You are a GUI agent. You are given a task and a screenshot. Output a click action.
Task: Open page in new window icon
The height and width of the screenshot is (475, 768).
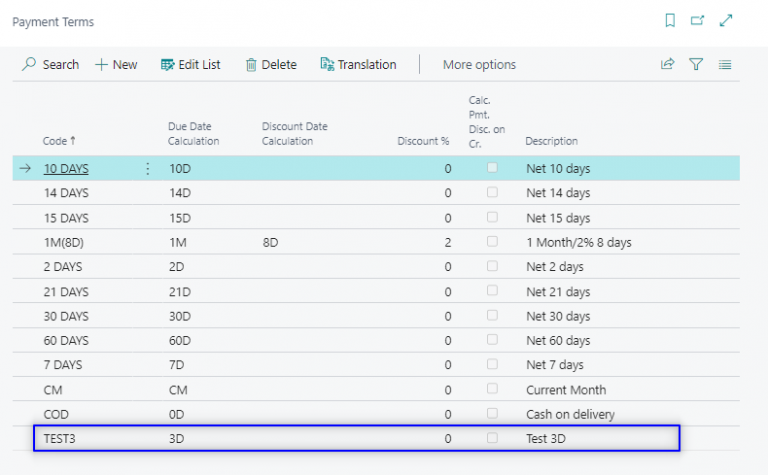[x=698, y=20]
